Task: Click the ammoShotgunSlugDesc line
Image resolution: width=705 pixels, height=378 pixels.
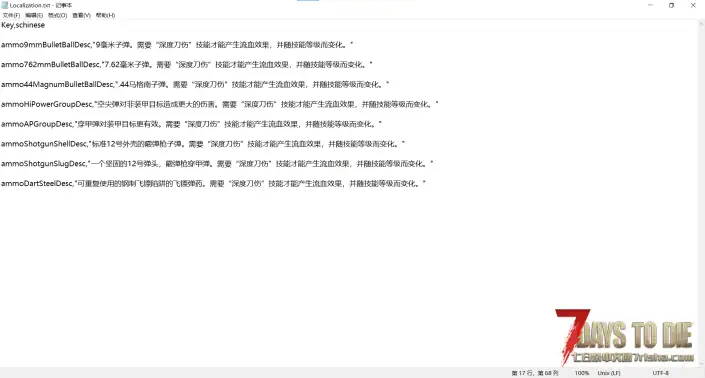Action: 217,164
